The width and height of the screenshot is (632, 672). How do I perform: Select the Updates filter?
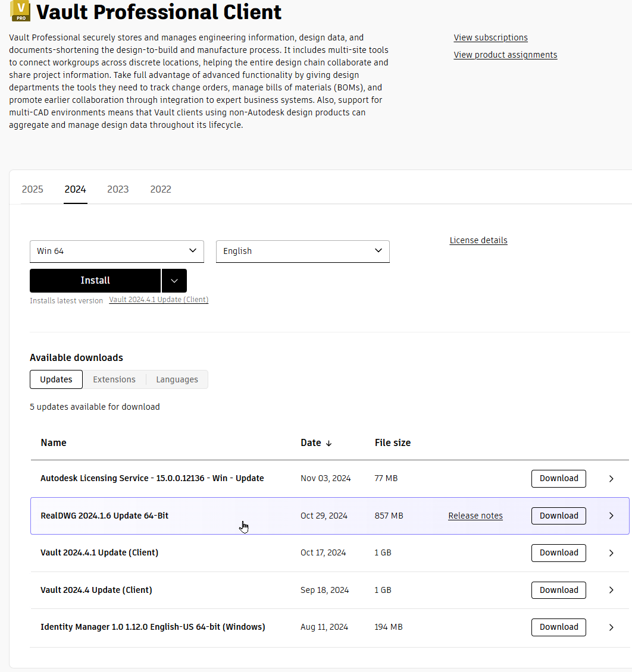tap(56, 379)
